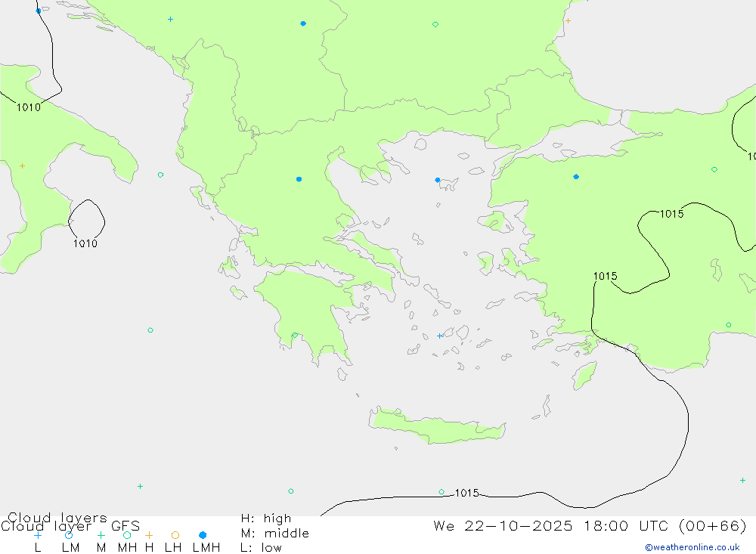
Task: Select the blue L plus marker over Montenegro
Action: [170, 20]
